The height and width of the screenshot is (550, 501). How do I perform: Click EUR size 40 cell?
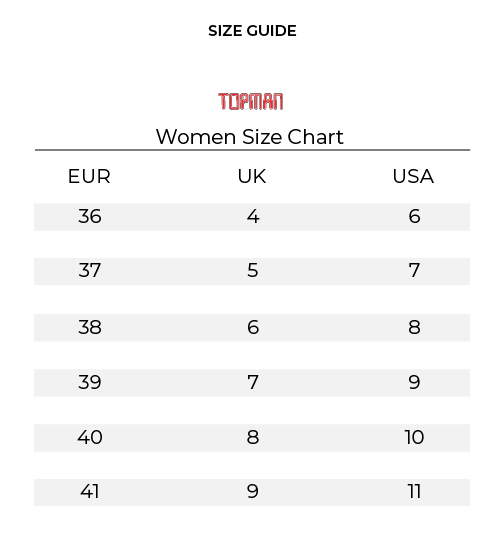[x=90, y=437]
